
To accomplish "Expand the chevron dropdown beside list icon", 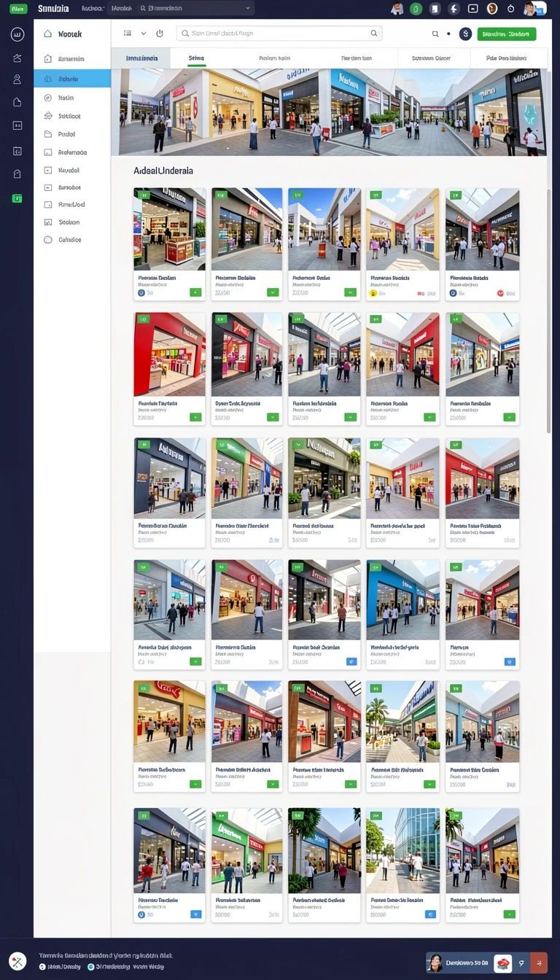I will [x=144, y=34].
